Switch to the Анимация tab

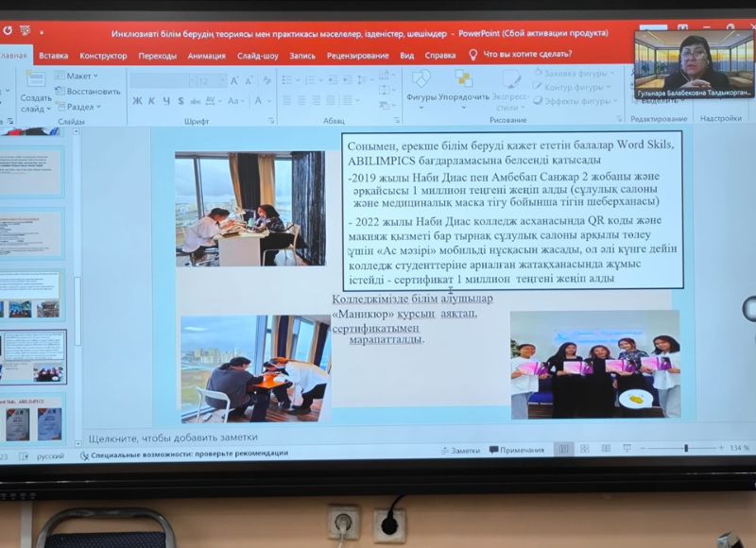coord(206,56)
